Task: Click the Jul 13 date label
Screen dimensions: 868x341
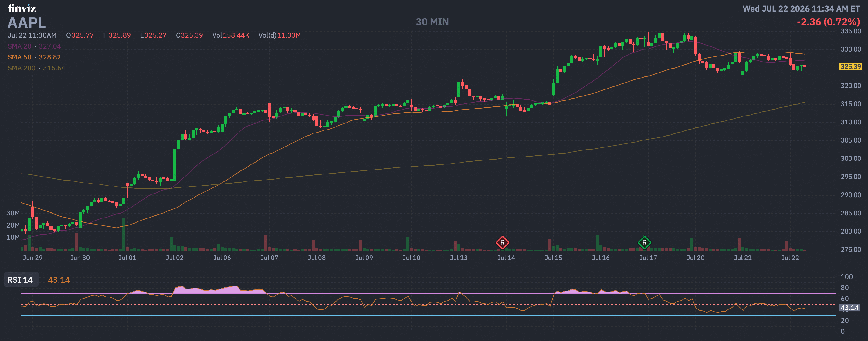Action: coord(459,258)
